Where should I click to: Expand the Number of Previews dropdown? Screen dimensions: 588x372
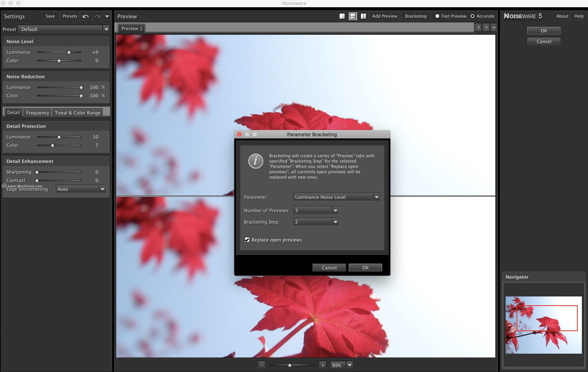pos(335,210)
